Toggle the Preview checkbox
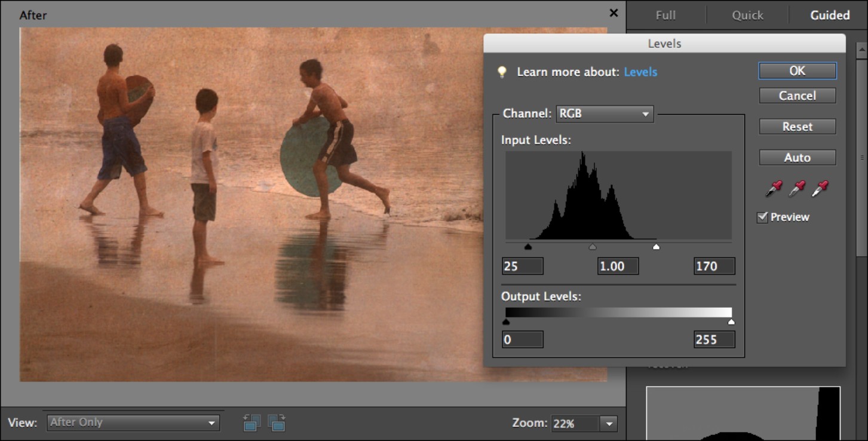 tap(762, 217)
